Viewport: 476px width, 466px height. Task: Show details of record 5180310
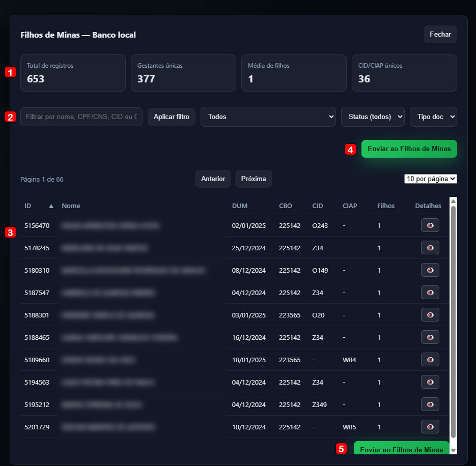[x=430, y=270]
